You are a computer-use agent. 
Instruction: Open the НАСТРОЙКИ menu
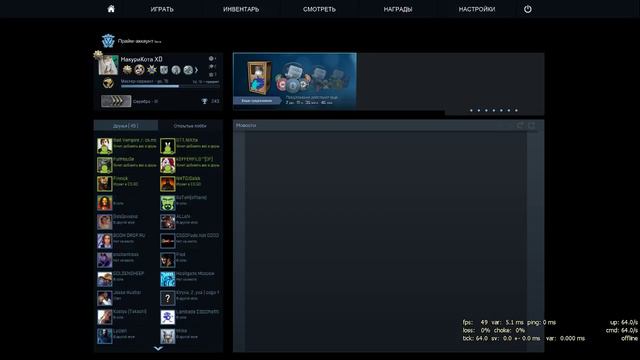pyautogui.click(x=476, y=9)
